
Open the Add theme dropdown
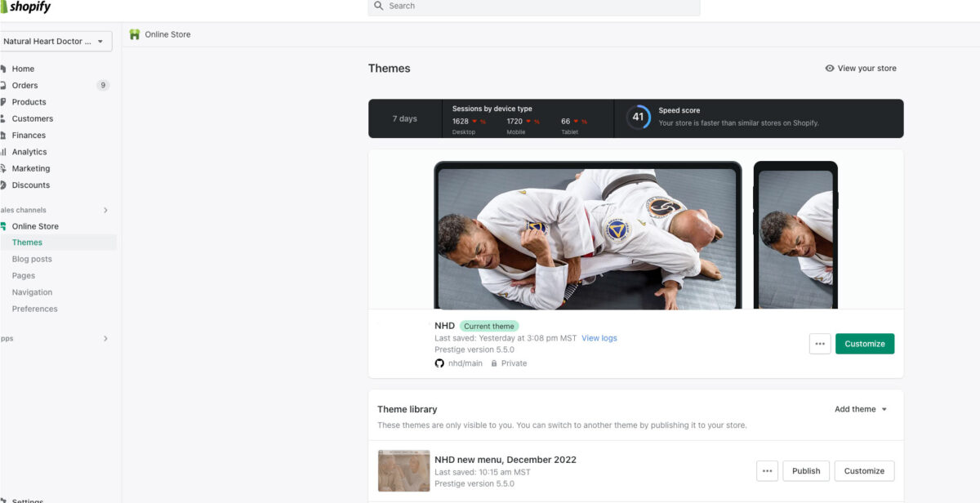coord(861,409)
